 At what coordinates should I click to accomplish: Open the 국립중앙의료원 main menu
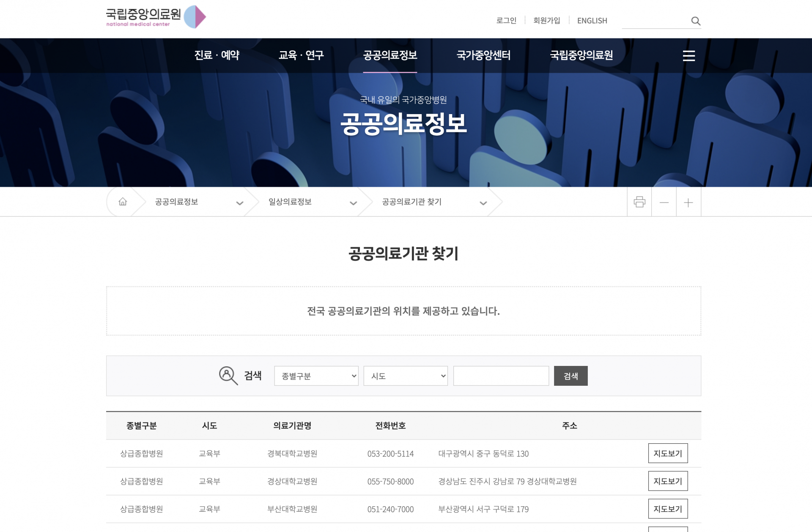click(582, 55)
